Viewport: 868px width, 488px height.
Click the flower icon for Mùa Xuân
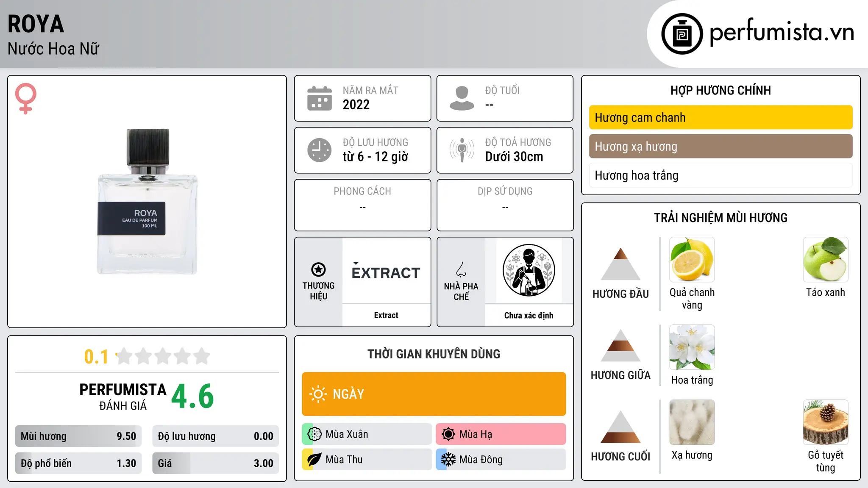(x=314, y=434)
